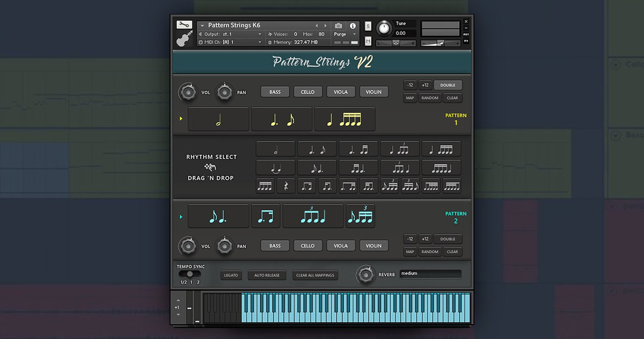Select CELLO for Pattern 2
Viewport: 644px width, 339px height.
click(308, 246)
